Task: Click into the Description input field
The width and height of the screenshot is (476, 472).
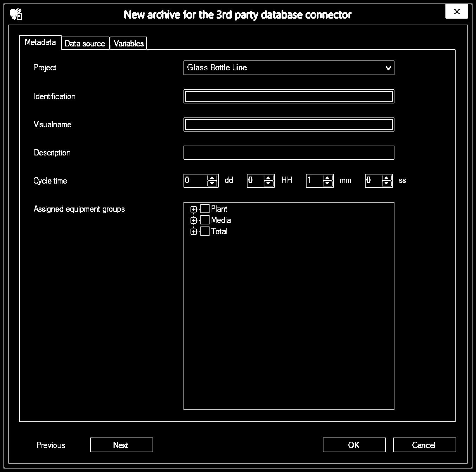Action: coord(289,153)
